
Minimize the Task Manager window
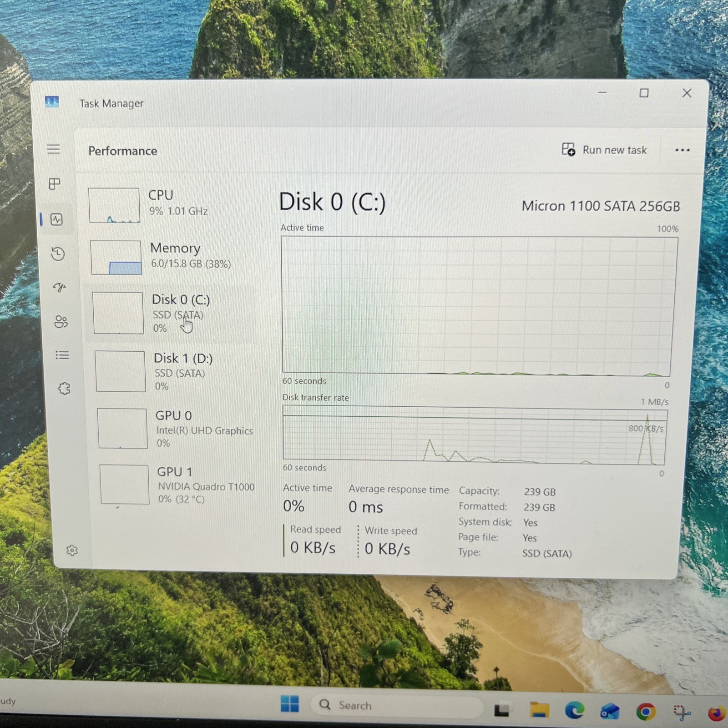pos(602,92)
